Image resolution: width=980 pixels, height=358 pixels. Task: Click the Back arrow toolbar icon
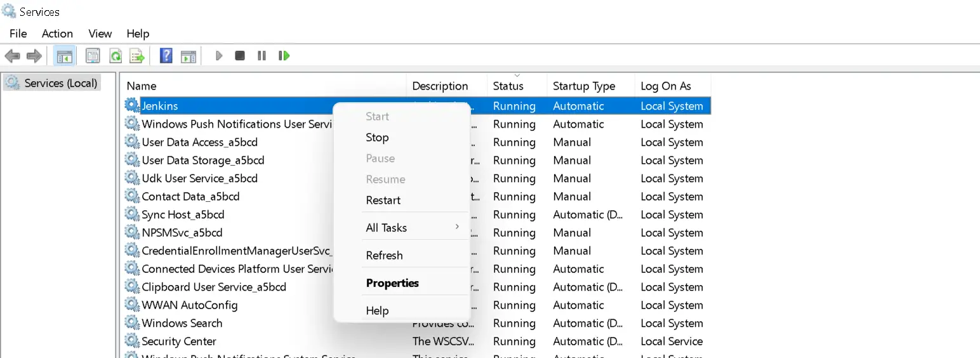click(x=12, y=56)
